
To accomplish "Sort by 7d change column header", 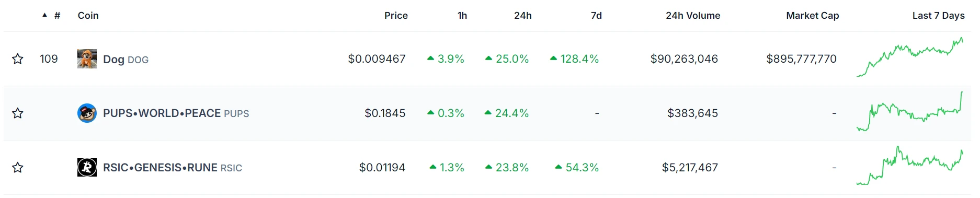I will (x=596, y=16).
